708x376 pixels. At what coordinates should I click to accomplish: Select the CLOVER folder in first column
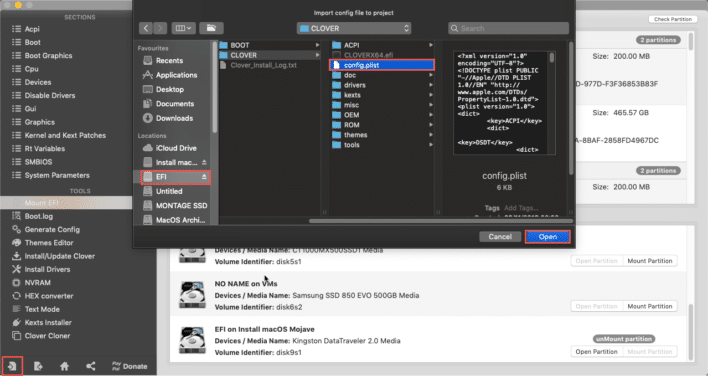(x=270, y=55)
